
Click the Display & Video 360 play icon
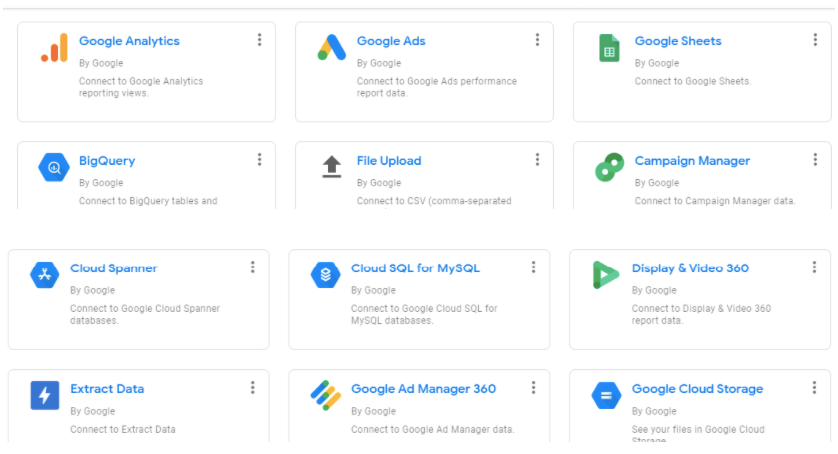(x=606, y=275)
